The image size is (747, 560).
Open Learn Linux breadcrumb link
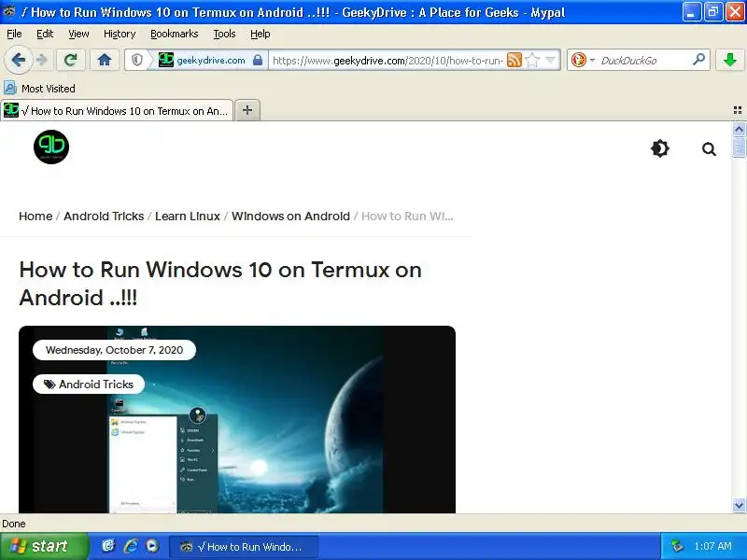(x=188, y=217)
